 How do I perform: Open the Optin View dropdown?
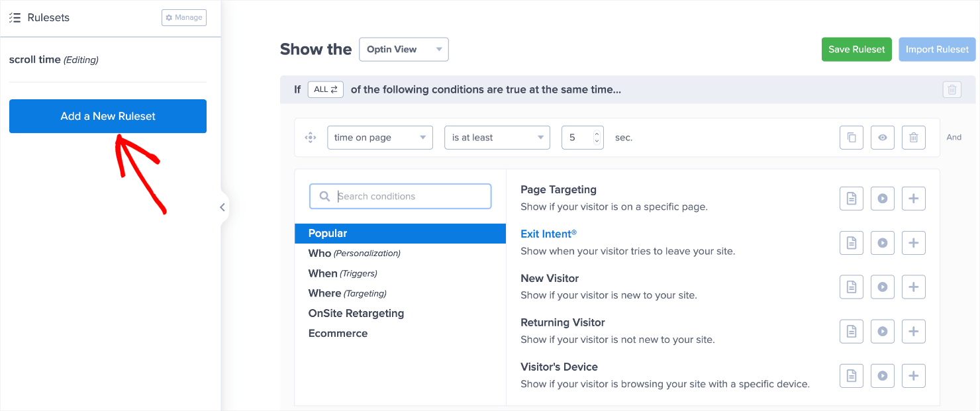click(x=403, y=50)
